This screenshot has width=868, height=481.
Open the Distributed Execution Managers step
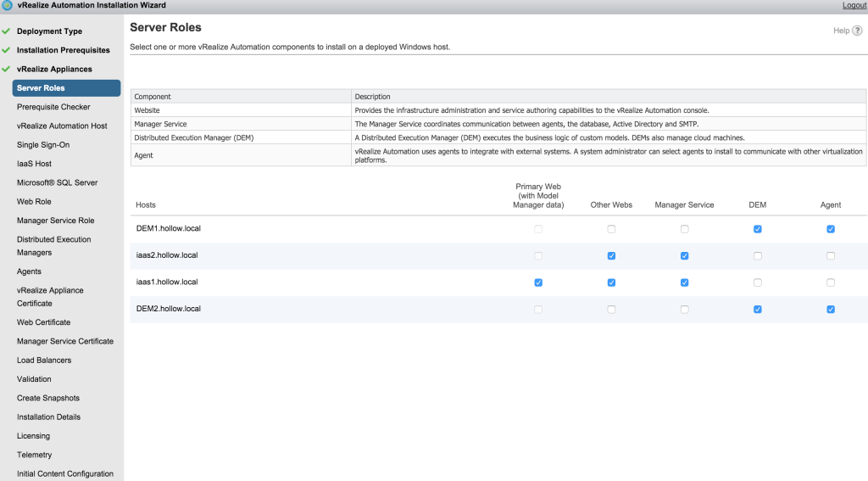pyautogui.click(x=53, y=246)
